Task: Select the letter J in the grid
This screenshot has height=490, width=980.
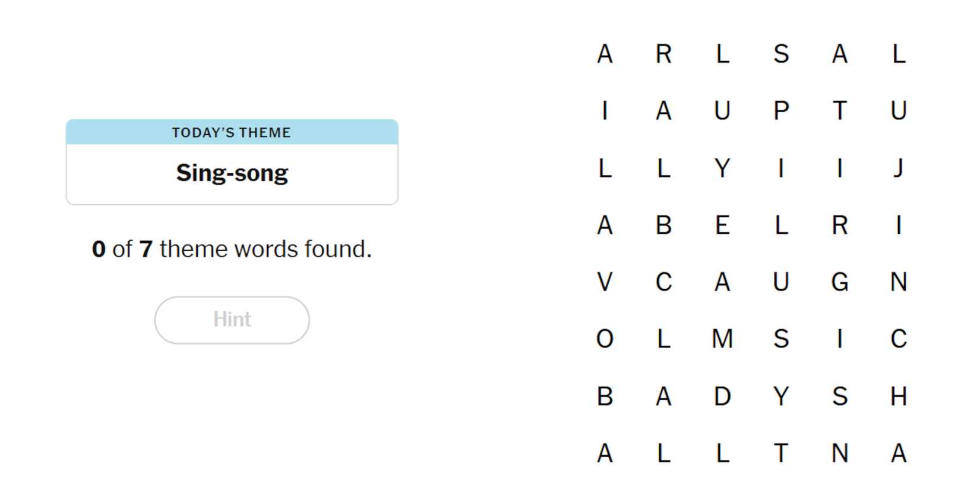Action: [x=898, y=168]
